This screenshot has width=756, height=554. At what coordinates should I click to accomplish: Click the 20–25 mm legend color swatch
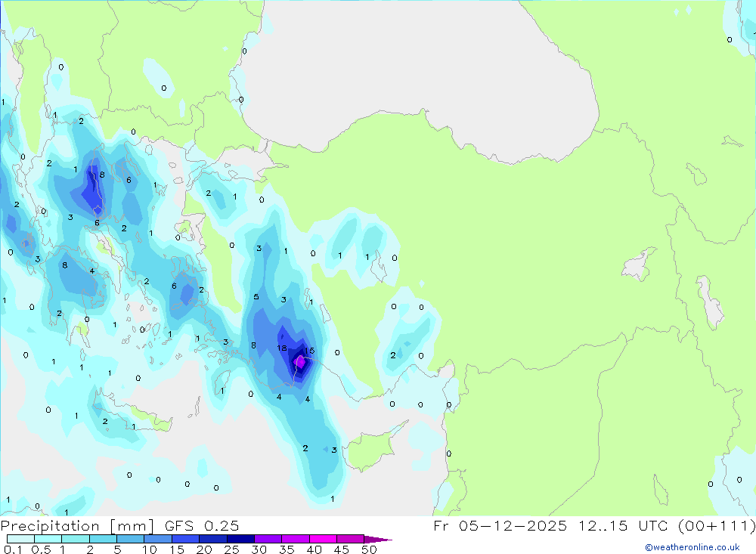(x=212, y=539)
